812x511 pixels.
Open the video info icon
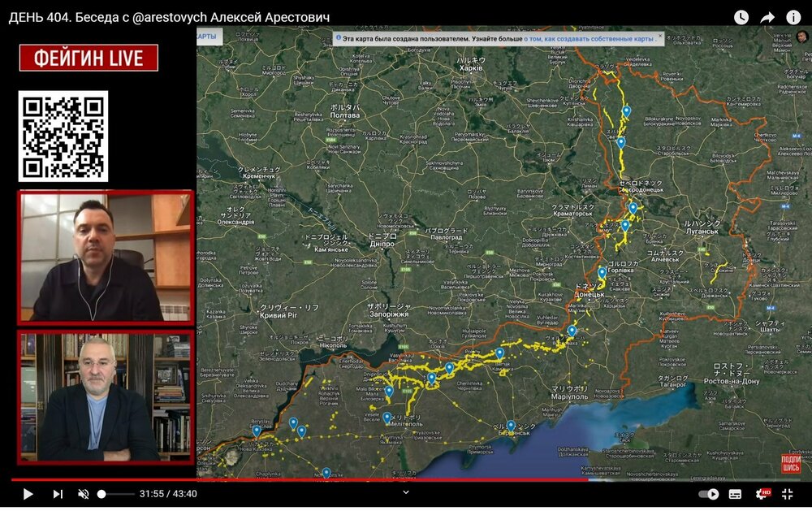click(793, 17)
